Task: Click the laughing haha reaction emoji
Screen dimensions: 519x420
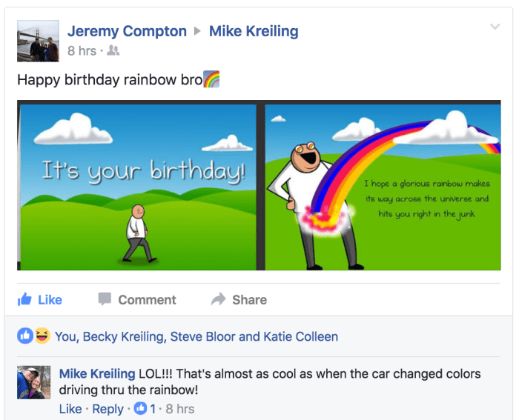Action: pyautogui.click(x=40, y=336)
